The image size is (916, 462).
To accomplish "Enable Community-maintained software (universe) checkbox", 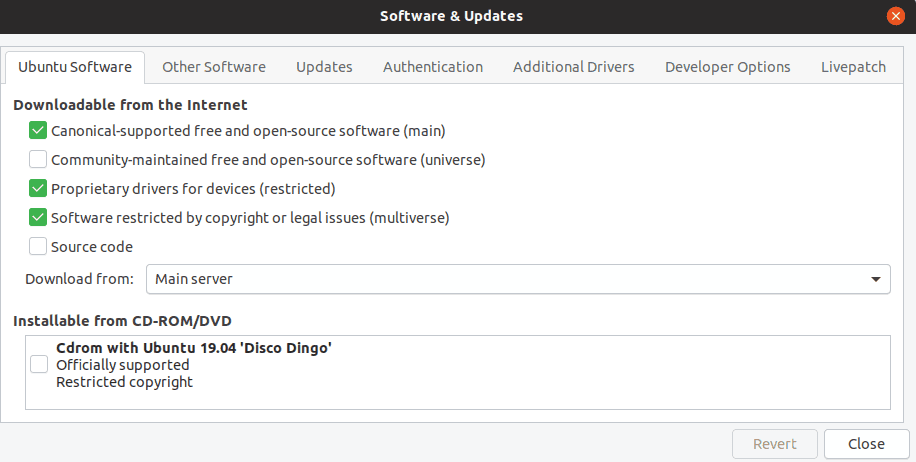I will [x=38, y=159].
